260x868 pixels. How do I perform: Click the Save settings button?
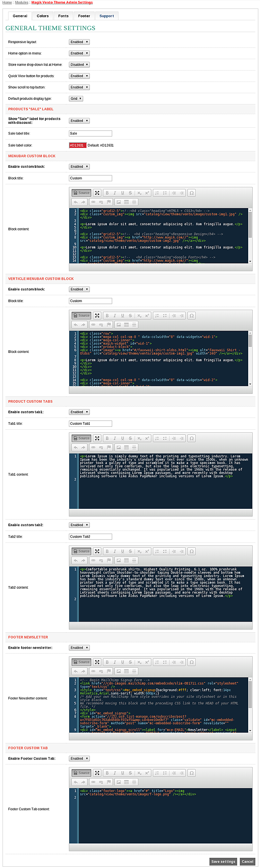pyautogui.click(x=223, y=861)
